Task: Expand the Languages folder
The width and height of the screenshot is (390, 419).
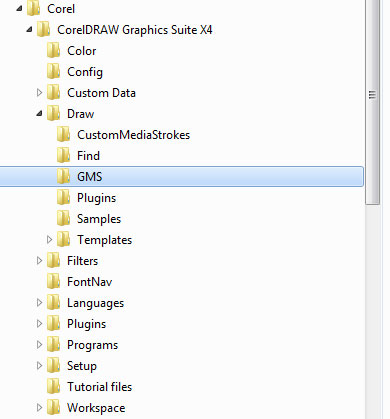Action: [39, 302]
